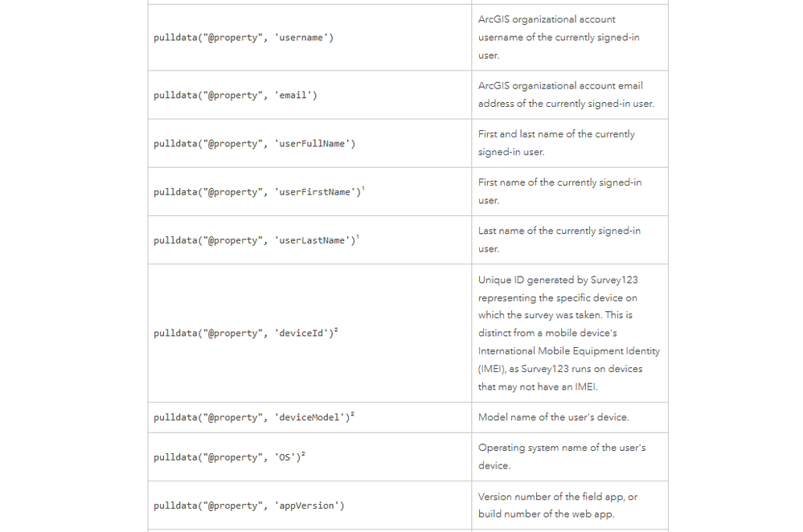Click 'Model name of the user's device' text
Image resolution: width=803 pixels, height=532 pixels.
(553, 417)
